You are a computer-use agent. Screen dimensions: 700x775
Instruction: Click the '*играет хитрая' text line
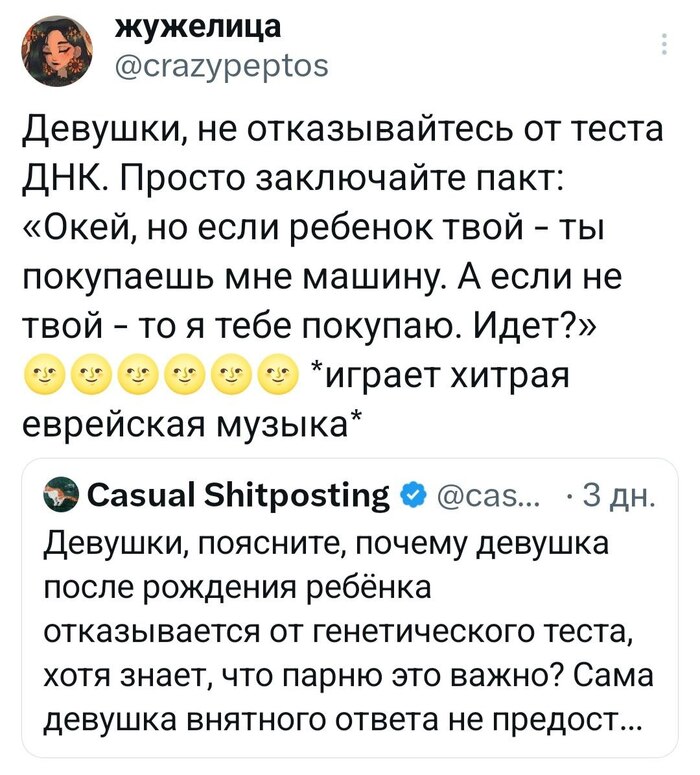[x=440, y=378]
